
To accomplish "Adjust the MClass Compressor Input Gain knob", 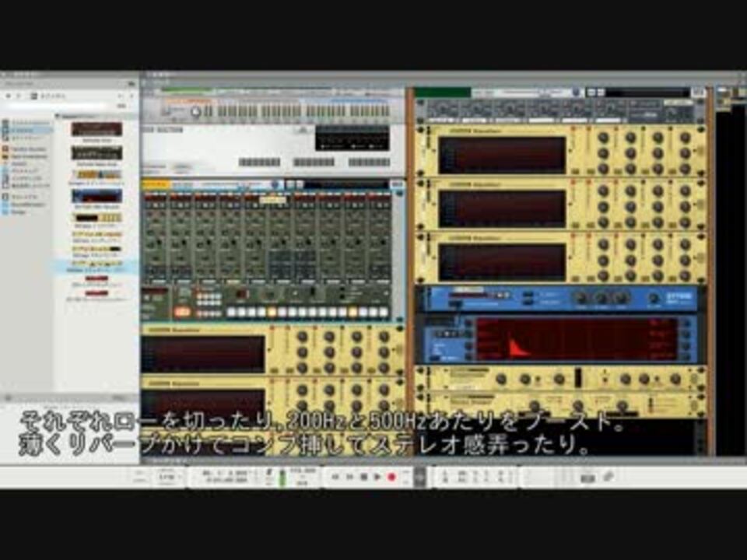I will pyautogui.click(x=501, y=379).
